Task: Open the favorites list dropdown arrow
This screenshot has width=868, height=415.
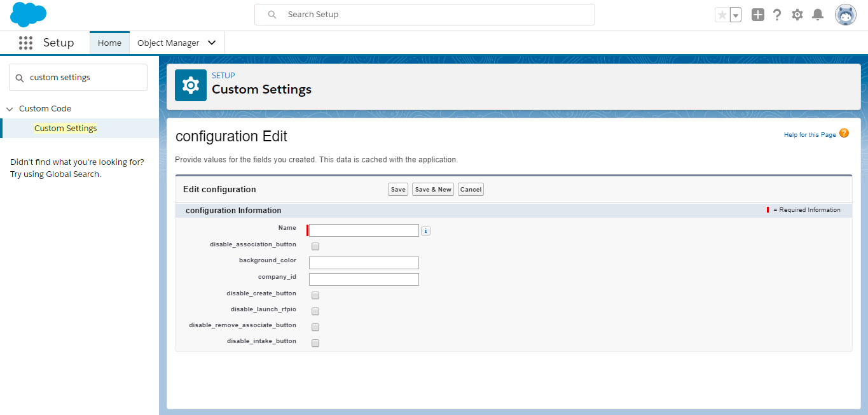Action: [736, 15]
